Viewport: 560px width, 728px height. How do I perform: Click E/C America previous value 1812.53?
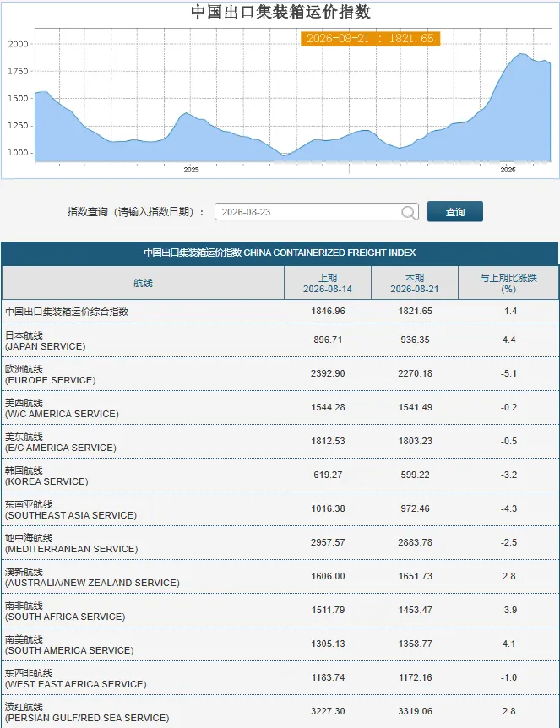pyautogui.click(x=328, y=441)
